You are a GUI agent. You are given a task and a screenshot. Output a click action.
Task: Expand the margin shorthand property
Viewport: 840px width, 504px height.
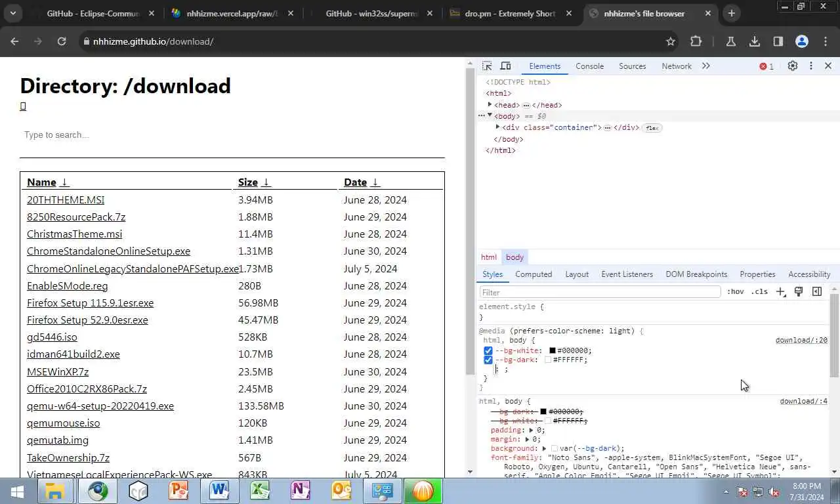(528, 439)
